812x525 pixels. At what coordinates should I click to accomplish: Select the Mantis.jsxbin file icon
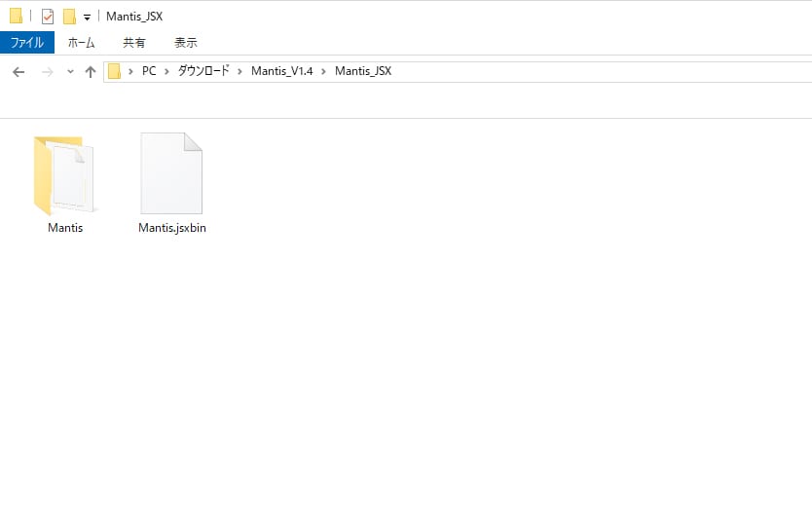(x=171, y=172)
